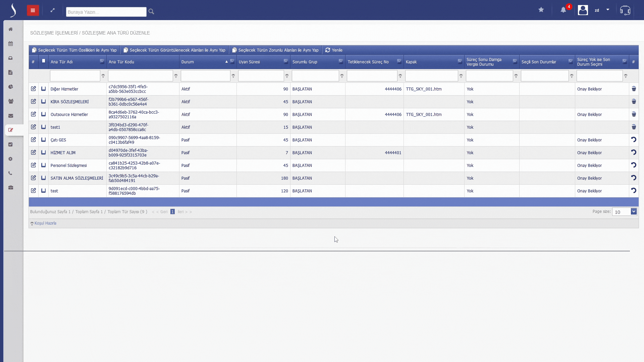Click the search magnifier icon
Screen dimensions: 644x362
(x=151, y=12)
